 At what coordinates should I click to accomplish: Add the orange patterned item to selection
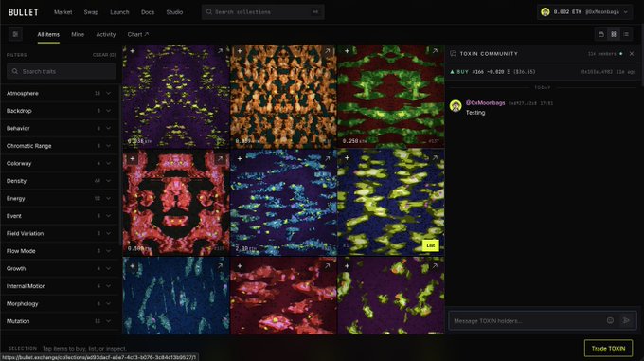tap(240, 51)
